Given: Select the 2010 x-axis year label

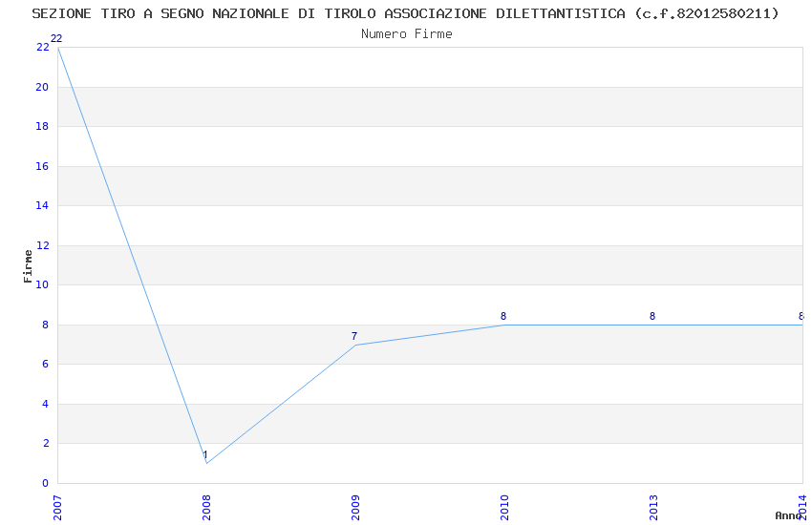Looking at the screenshot, I should pyautogui.click(x=504, y=508).
